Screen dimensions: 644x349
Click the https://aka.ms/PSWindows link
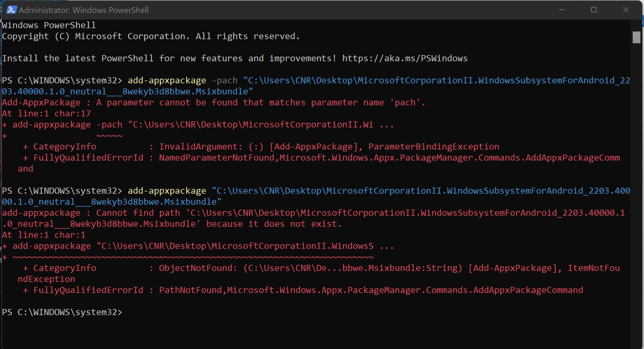(405, 58)
